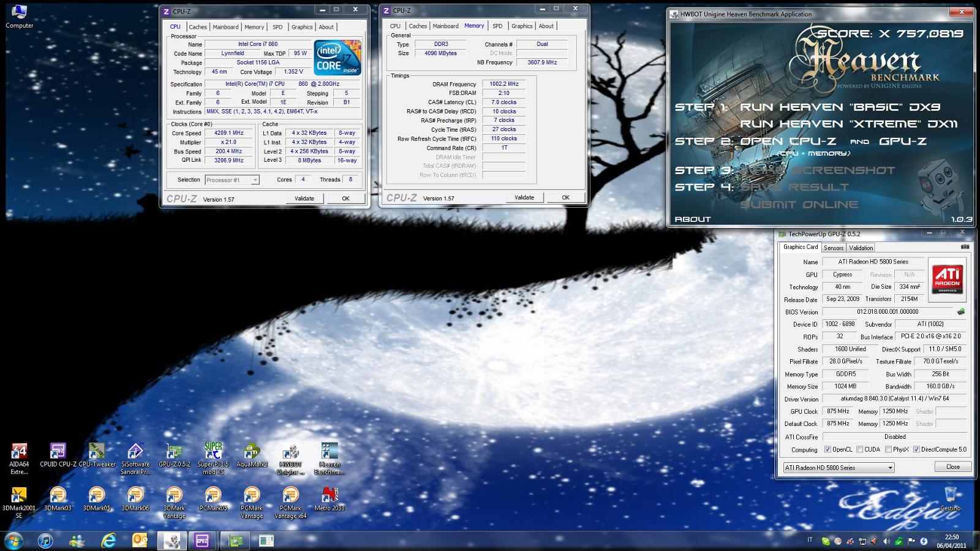980x551 pixels.
Task: Toggle the PhysX checkbox in GPU-Z
Action: [888, 449]
